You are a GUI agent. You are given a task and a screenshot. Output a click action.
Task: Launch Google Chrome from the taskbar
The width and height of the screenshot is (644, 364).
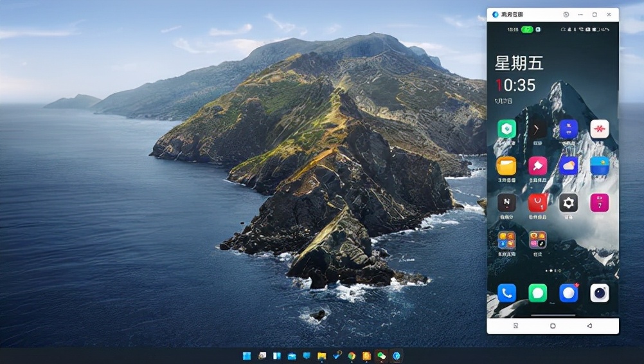click(x=352, y=356)
